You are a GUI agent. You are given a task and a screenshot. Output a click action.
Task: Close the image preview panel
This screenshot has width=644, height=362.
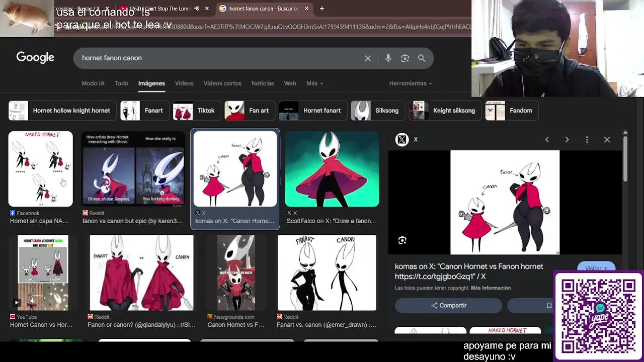607,140
